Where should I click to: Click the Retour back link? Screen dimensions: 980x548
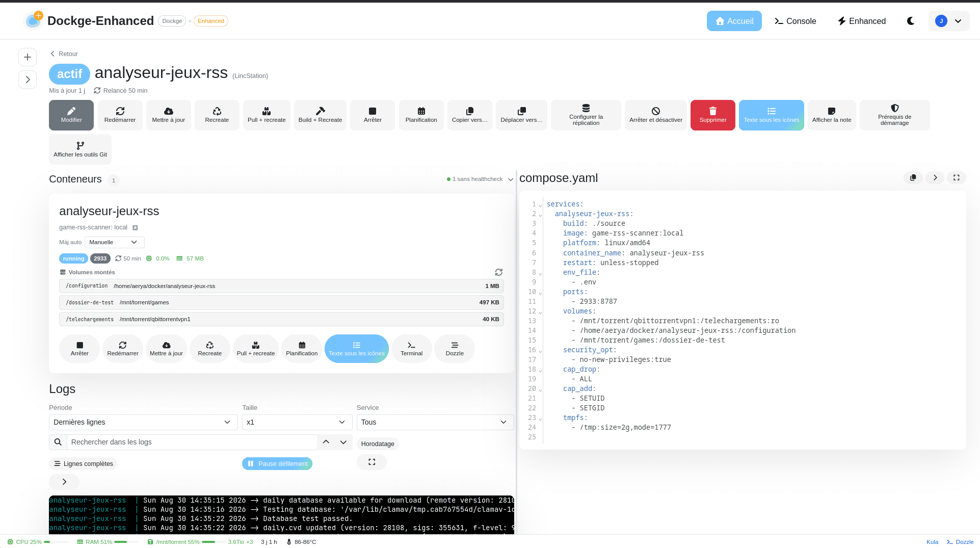pyautogui.click(x=64, y=54)
